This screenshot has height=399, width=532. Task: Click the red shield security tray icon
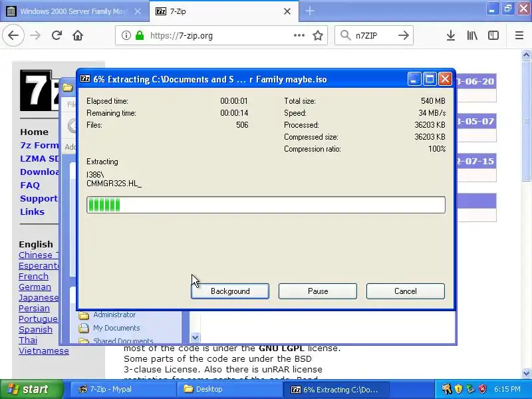[x=482, y=389]
